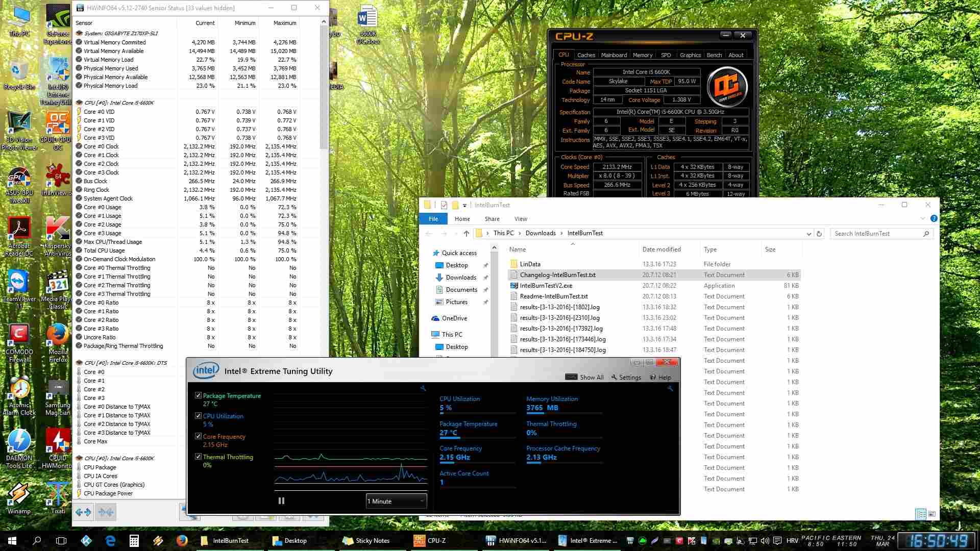980x551 pixels.
Task: Click the HWiNFO expand columns arrows icon
Action: (83, 512)
